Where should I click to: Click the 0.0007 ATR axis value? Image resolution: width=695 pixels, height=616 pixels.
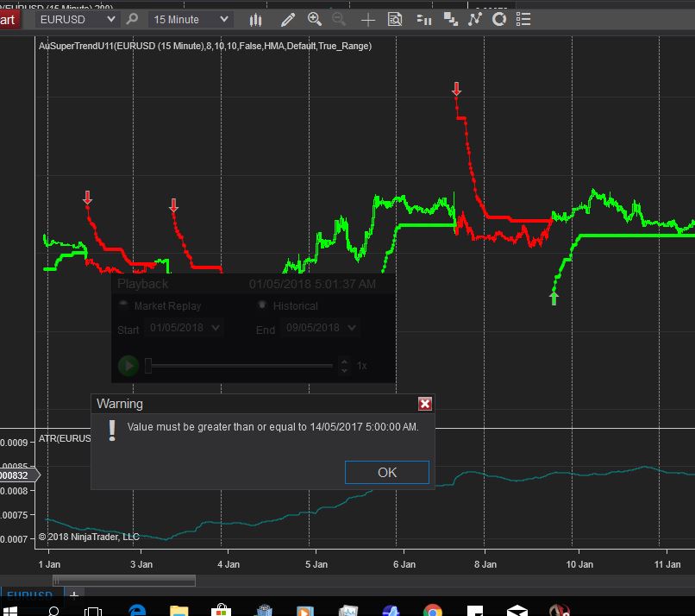tap(14, 539)
